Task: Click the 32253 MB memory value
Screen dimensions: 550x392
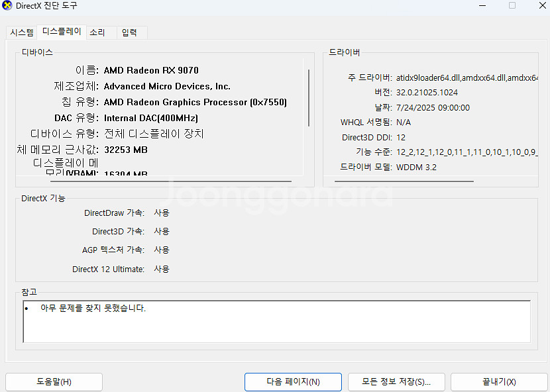Action: [x=126, y=150]
